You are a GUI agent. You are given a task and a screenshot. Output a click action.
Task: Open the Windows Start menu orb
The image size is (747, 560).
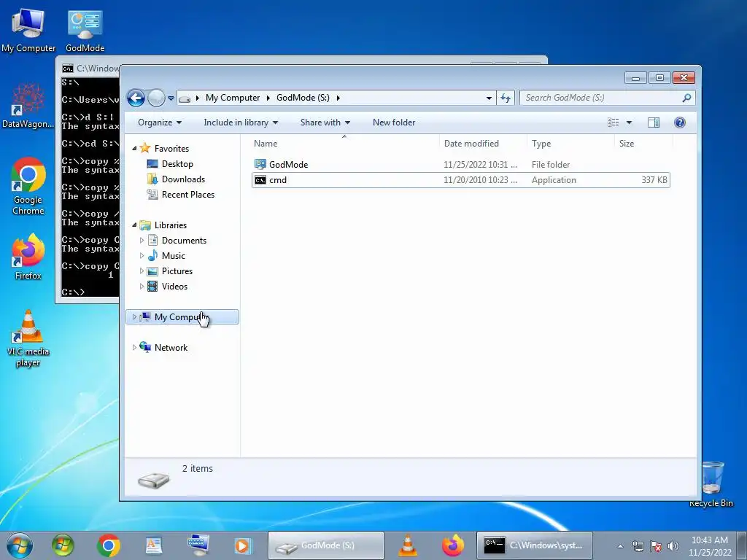[20, 545]
